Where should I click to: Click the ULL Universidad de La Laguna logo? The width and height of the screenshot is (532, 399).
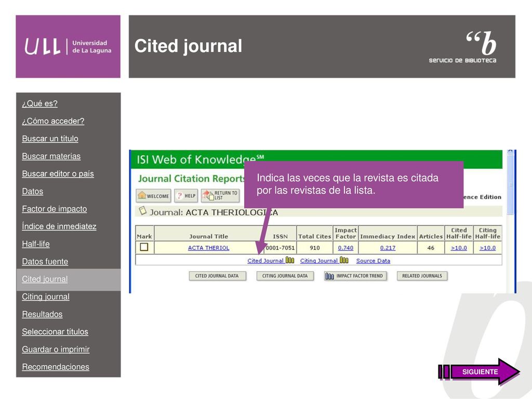(x=68, y=46)
